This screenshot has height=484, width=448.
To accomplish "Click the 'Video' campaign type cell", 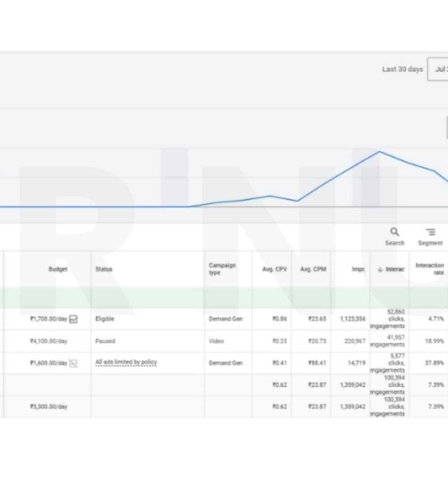I will (216, 341).
